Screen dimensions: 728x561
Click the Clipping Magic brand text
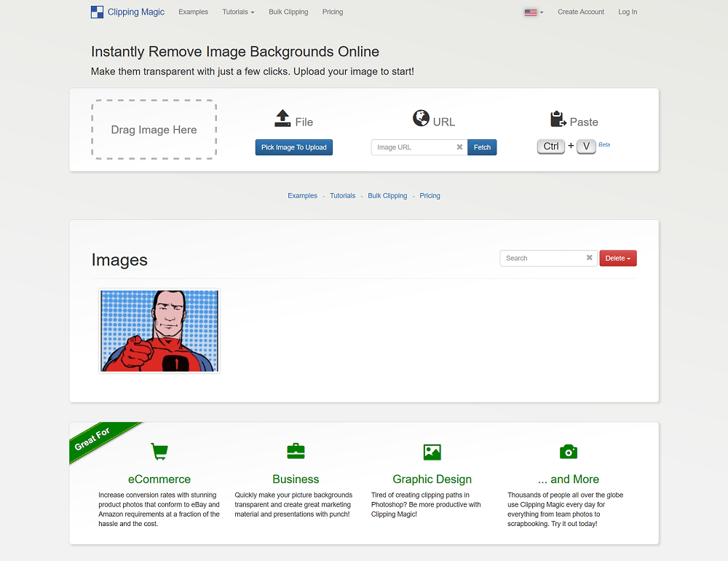coord(136,12)
